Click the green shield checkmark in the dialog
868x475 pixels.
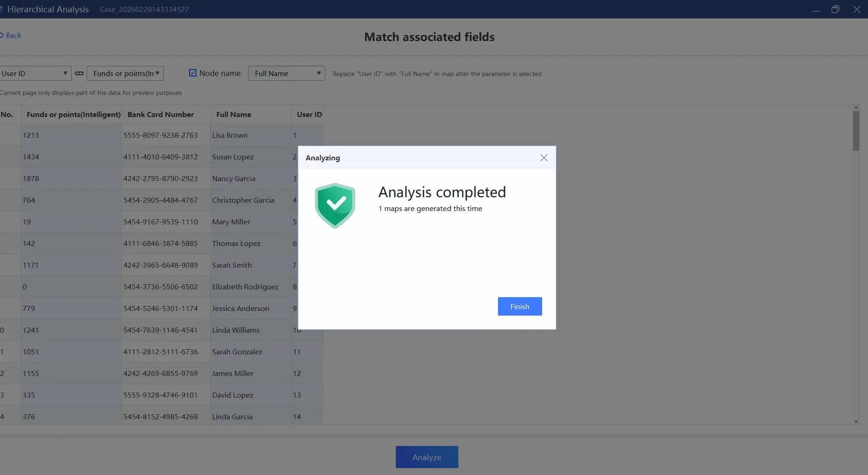click(x=335, y=205)
